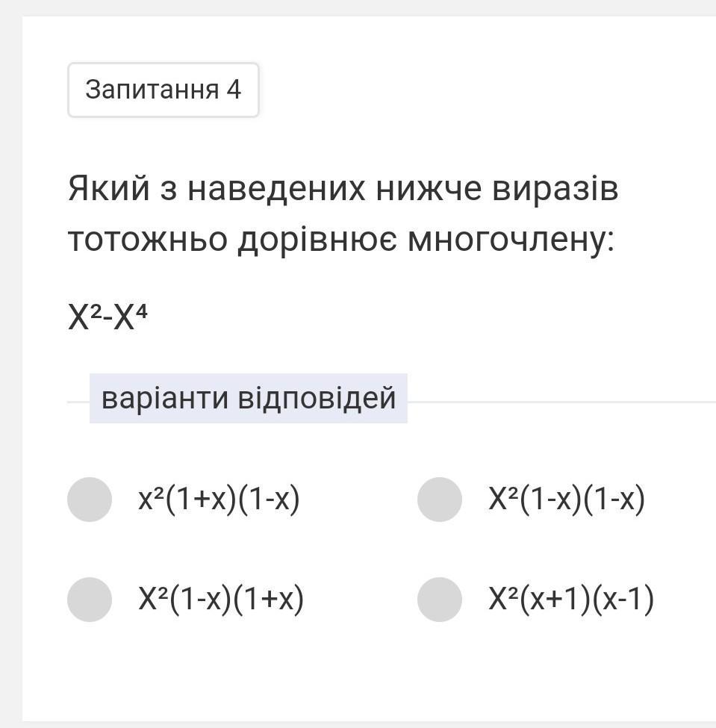Mark the radio circle beside X²(1-x)(1+x)

pyautogui.click(x=90, y=599)
